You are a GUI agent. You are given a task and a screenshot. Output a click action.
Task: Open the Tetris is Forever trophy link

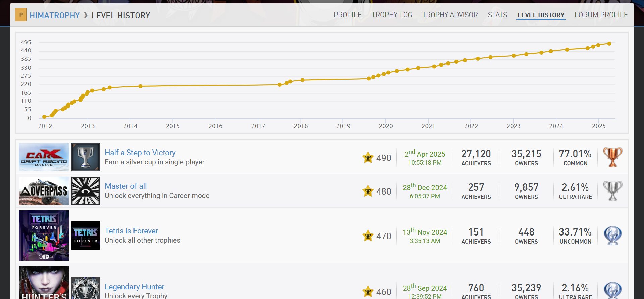tap(131, 231)
